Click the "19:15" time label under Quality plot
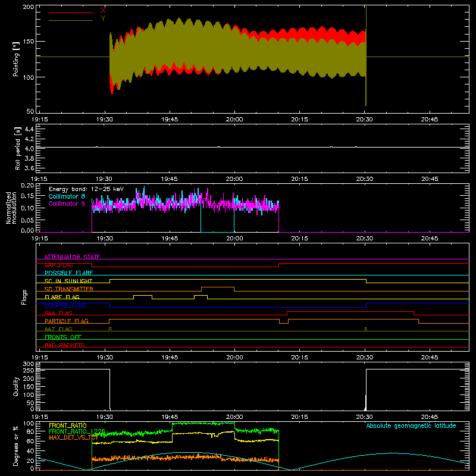 39,417
